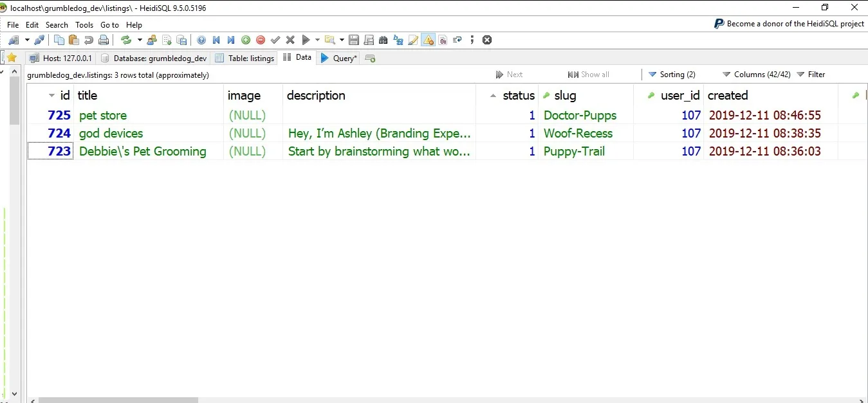Click the Load SQL file folder icon
This screenshot has width=868, height=403.
(x=330, y=40)
